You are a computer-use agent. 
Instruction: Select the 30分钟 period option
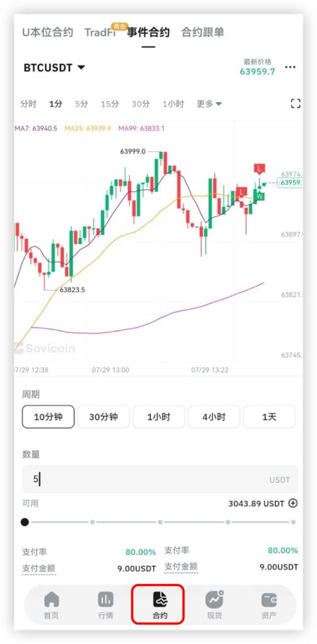(x=104, y=417)
